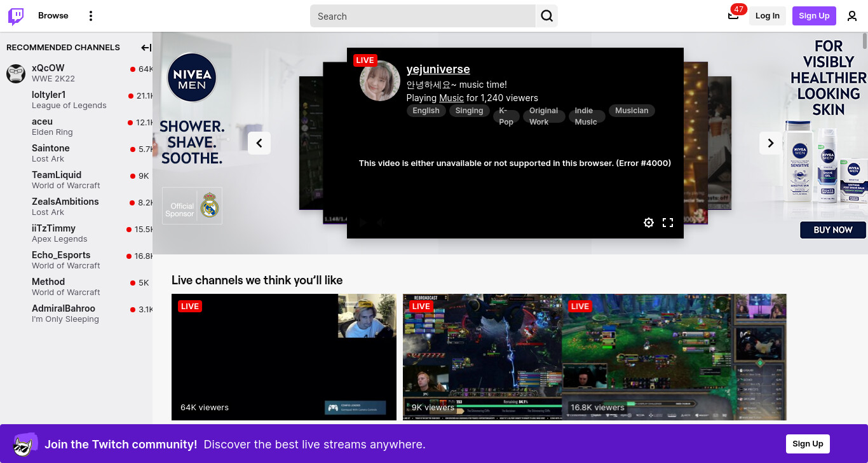Image resolution: width=868 pixels, height=463 pixels.
Task: Click Real Madrid Official Sponsor badge
Action: (x=192, y=205)
